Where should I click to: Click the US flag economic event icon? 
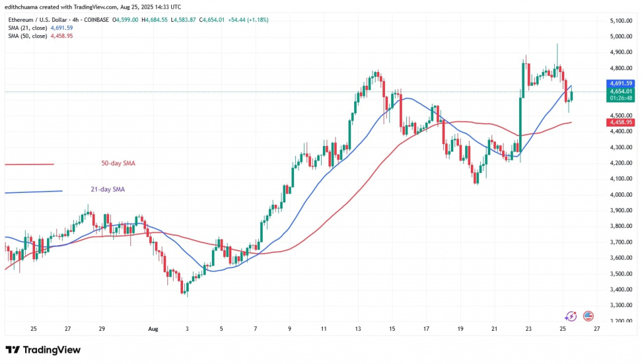coord(588,316)
